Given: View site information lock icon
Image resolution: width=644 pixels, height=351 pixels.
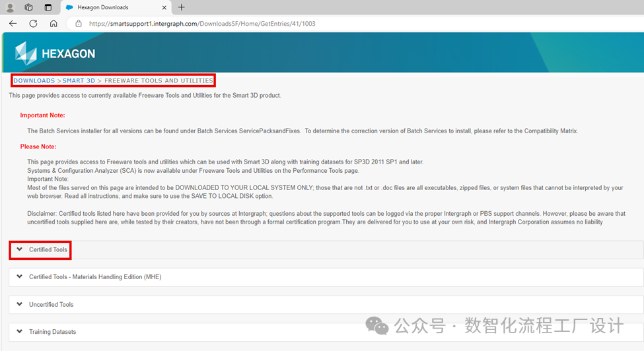Looking at the screenshot, I should [x=79, y=24].
